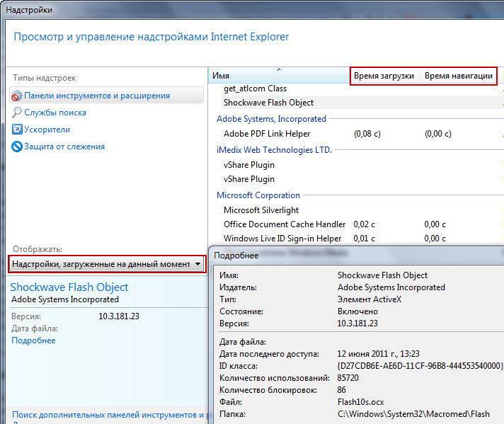Viewport: 504px width, 424px height.
Task: Click the last access date '12 июня 2011 г., 13:23'
Action: (x=378, y=354)
